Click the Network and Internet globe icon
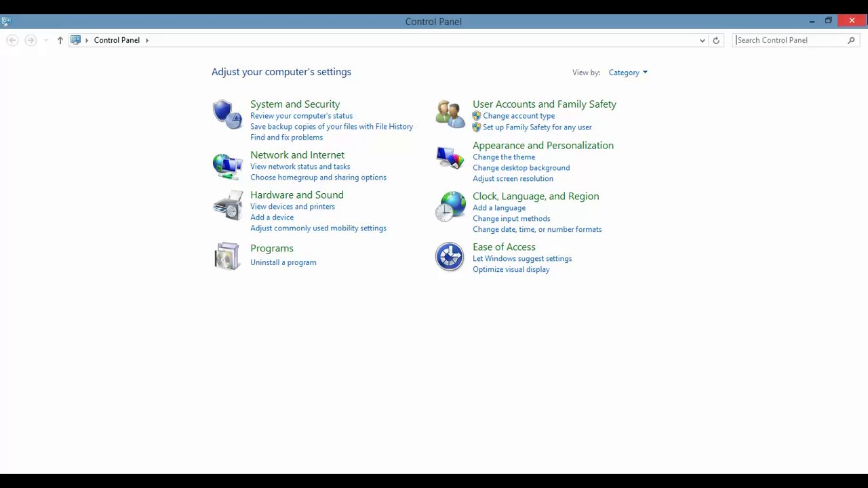 (x=226, y=165)
